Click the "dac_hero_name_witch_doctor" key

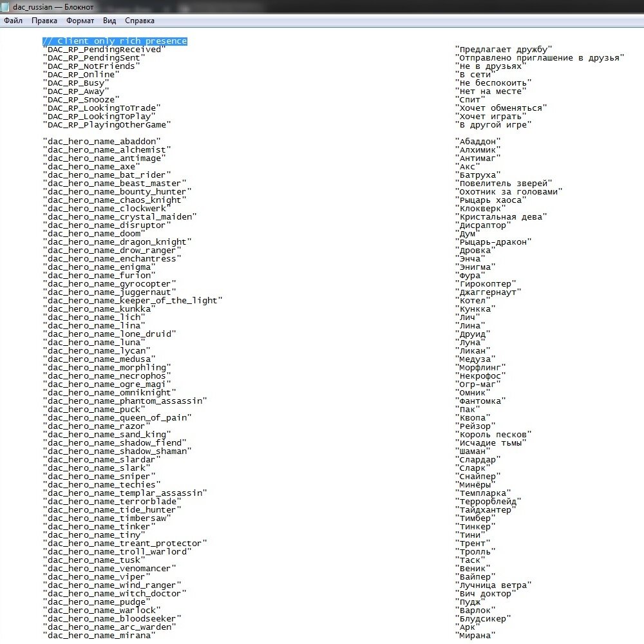[x=115, y=594]
